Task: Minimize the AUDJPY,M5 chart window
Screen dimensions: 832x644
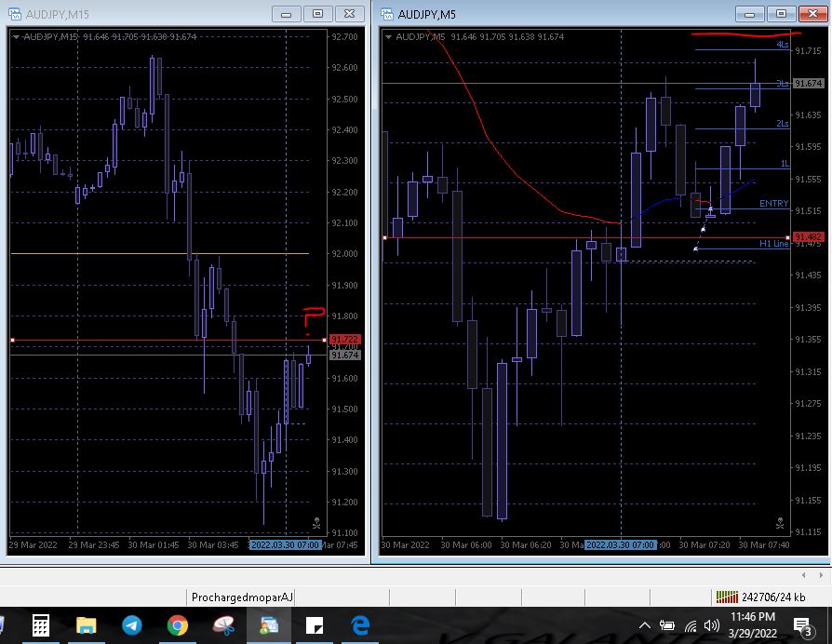Action: (750, 14)
